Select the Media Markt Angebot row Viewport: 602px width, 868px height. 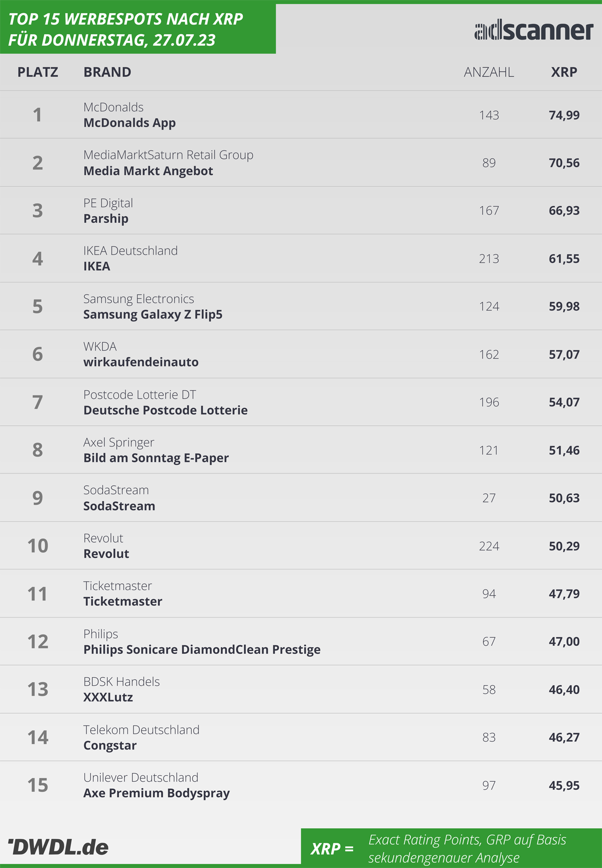[x=301, y=163]
